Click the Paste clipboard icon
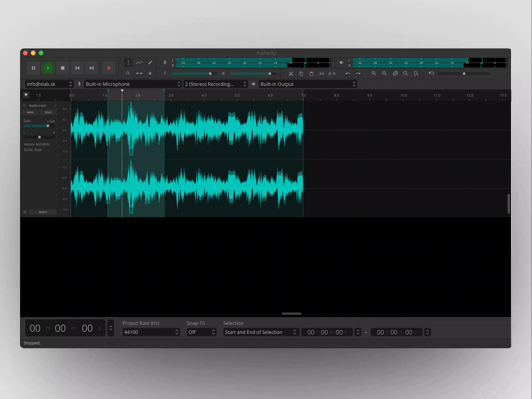Viewport: 532px width, 399px height. click(x=311, y=74)
